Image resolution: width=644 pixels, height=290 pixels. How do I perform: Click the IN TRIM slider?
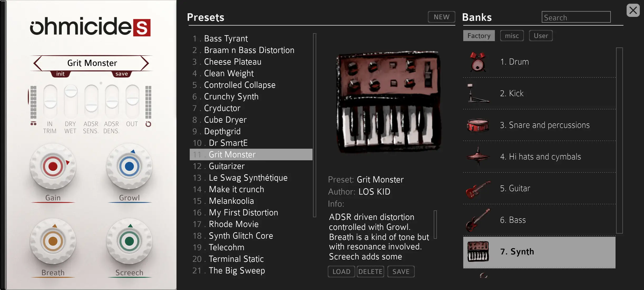click(50, 101)
